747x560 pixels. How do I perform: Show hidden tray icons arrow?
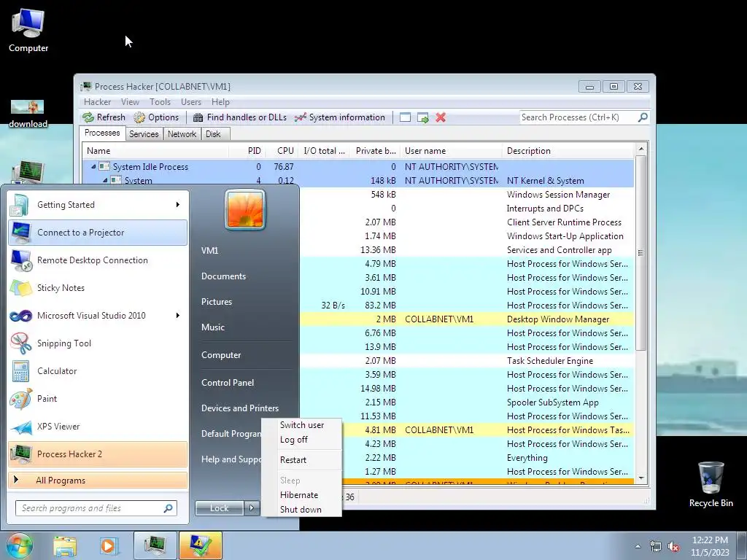pyautogui.click(x=638, y=547)
